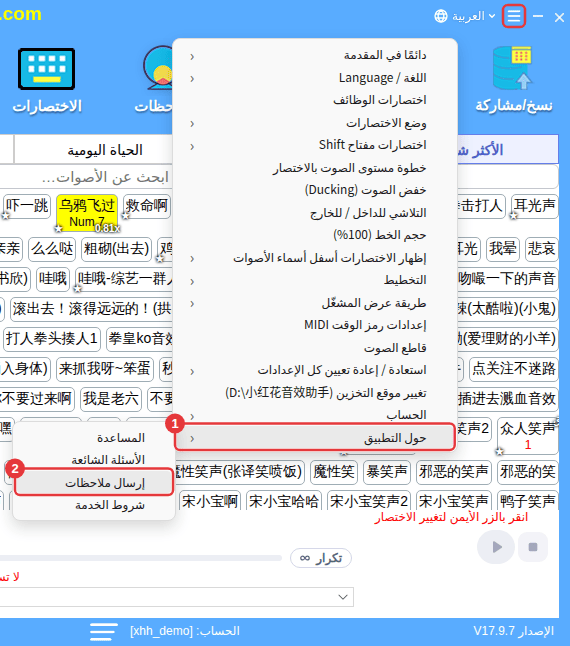
Task: Play the 耳光声 sound button
Action: [535, 206]
